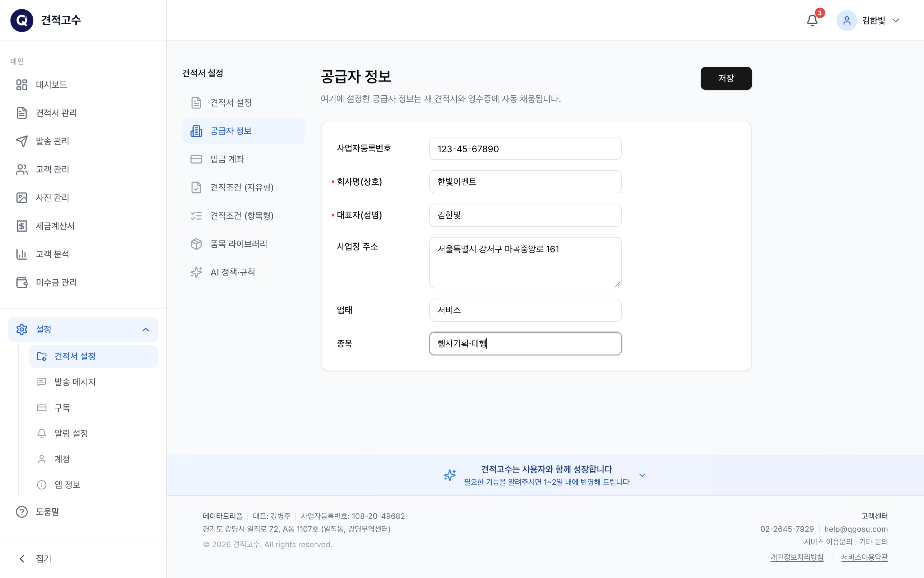Image resolution: width=924 pixels, height=578 pixels.
Task: Click the 02-2645-7929 phone number
Action: pyautogui.click(x=787, y=529)
